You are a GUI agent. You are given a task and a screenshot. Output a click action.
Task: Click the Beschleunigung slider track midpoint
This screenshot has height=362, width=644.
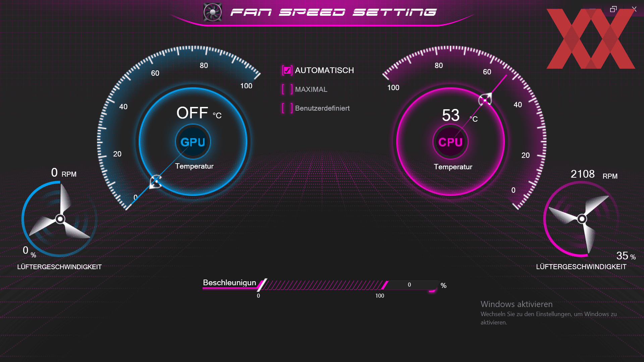pos(322,285)
